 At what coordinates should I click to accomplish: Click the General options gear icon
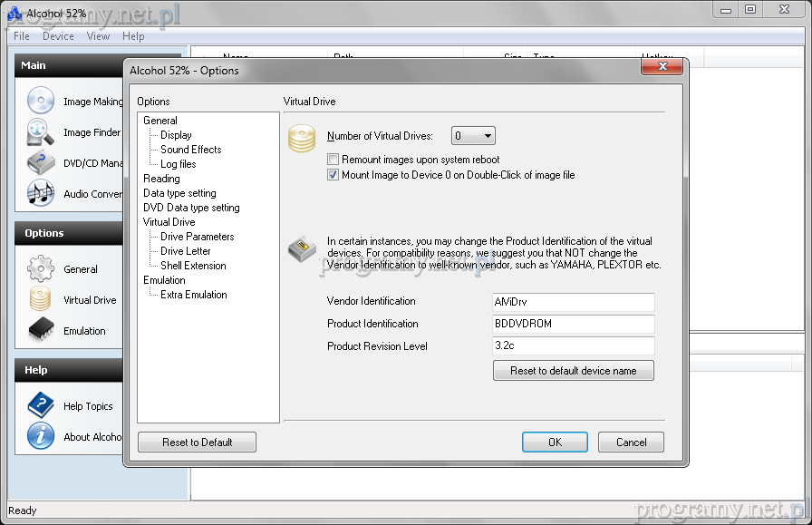pos(41,269)
